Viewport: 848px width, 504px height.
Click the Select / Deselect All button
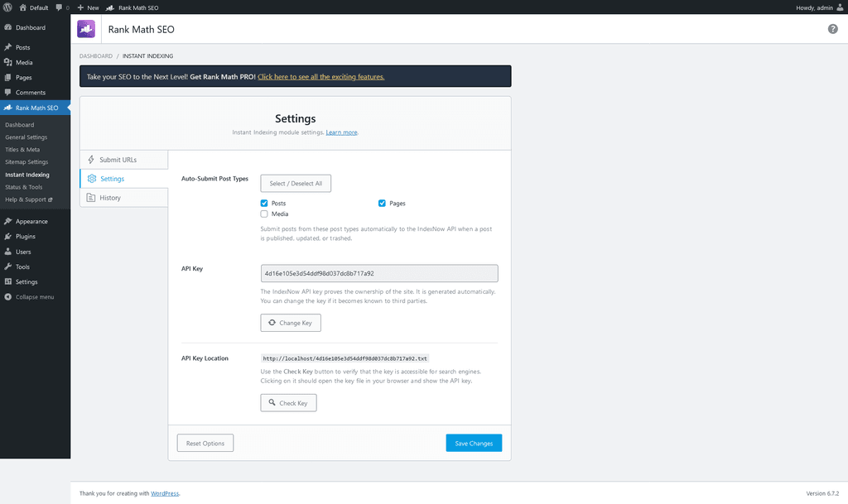pos(296,184)
